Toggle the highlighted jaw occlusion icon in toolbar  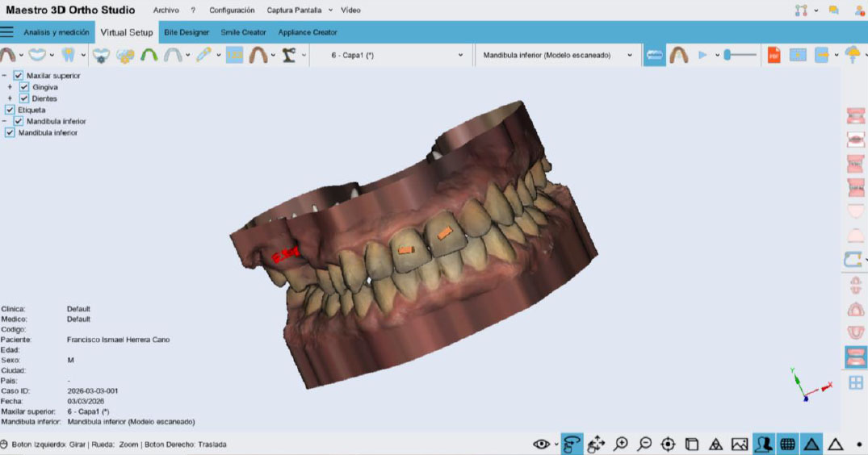(x=654, y=55)
